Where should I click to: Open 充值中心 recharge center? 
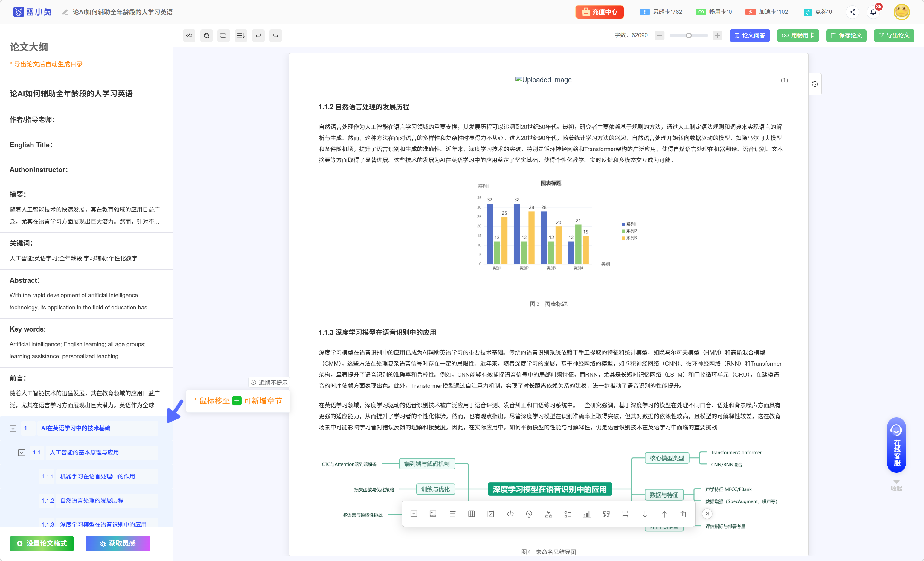[599, 12]
